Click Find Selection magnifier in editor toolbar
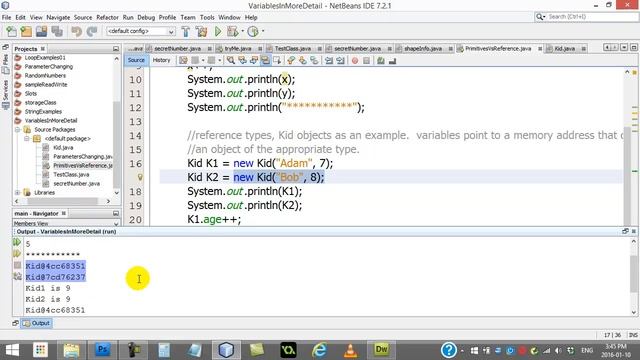640x360 pixels. coord(231,60)
